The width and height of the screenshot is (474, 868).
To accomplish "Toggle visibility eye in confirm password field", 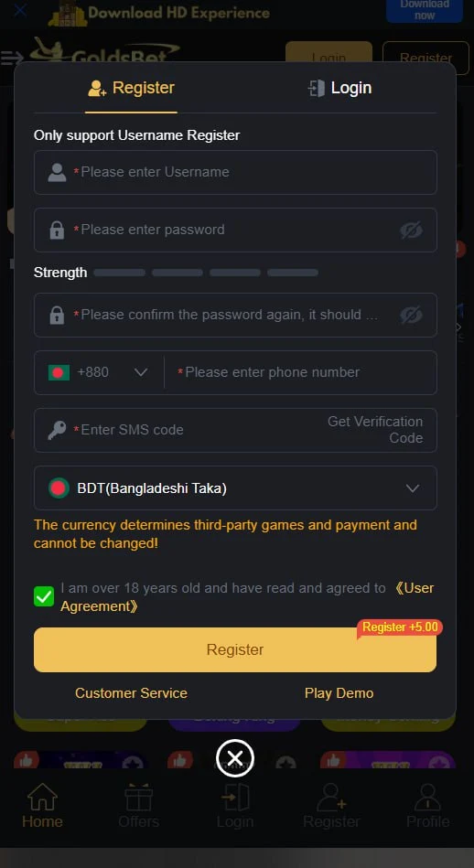I will click(411, 315).
